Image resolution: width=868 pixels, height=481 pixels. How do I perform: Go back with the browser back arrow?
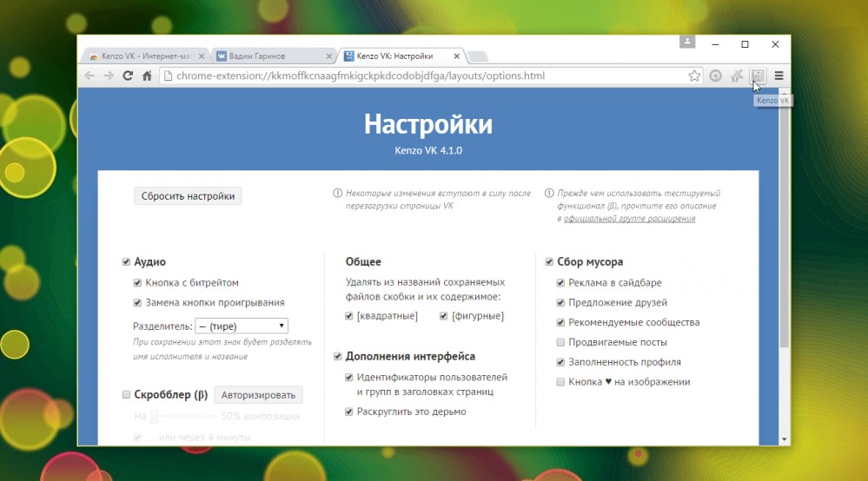[x=89, y=76]
